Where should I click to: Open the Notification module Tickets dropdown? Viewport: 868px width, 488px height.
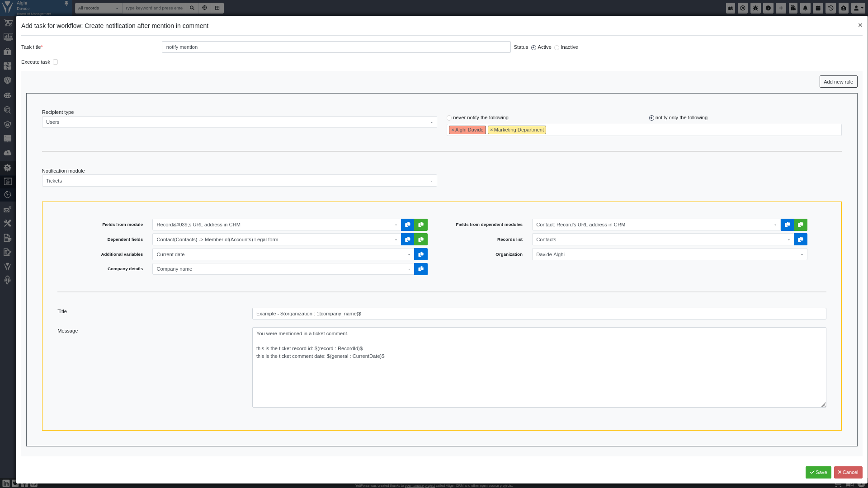[x=239, y=181]
